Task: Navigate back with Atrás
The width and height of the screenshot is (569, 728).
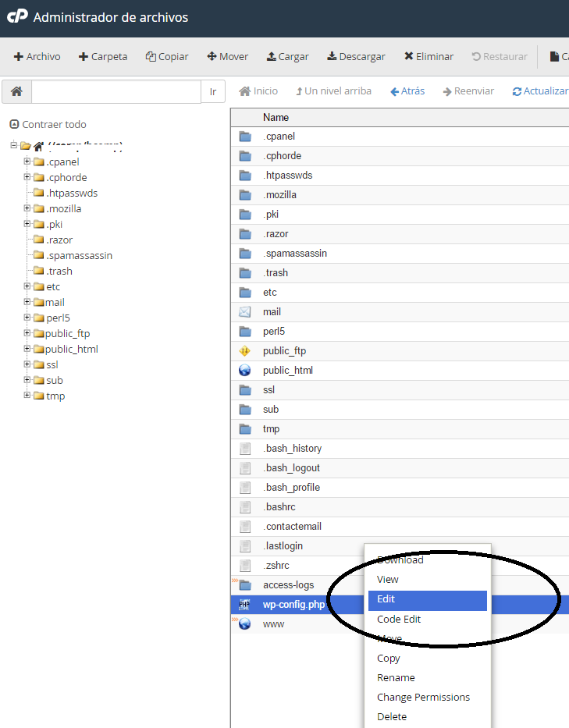Action: pos(407,91)
